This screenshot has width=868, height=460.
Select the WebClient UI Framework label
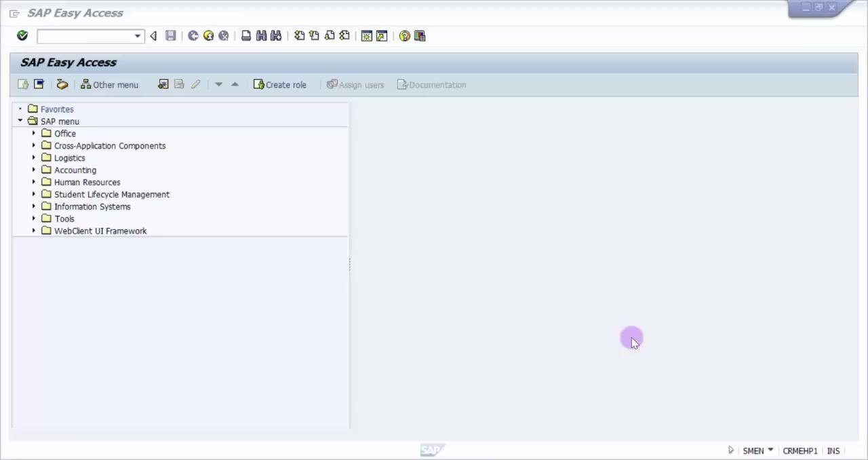coord(100,231)
